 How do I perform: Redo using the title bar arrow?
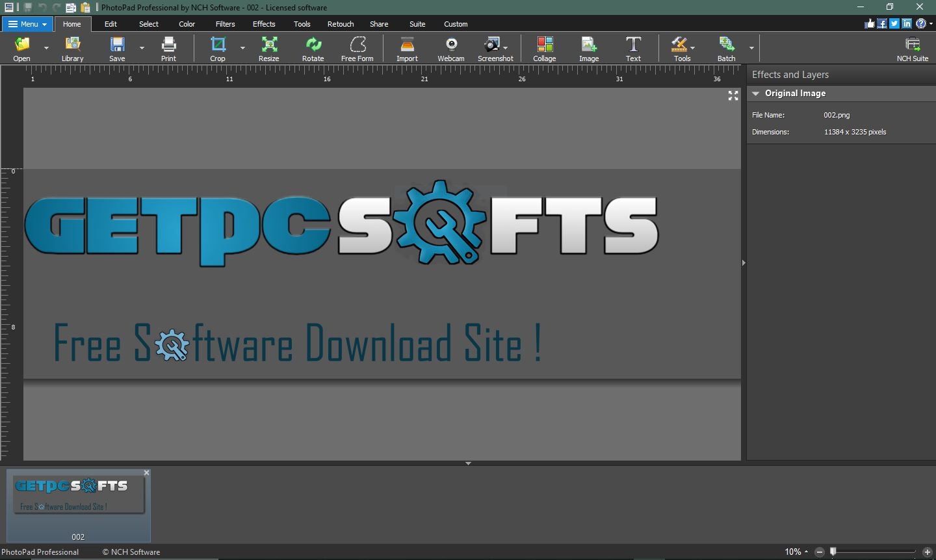(x=57, y=7)
